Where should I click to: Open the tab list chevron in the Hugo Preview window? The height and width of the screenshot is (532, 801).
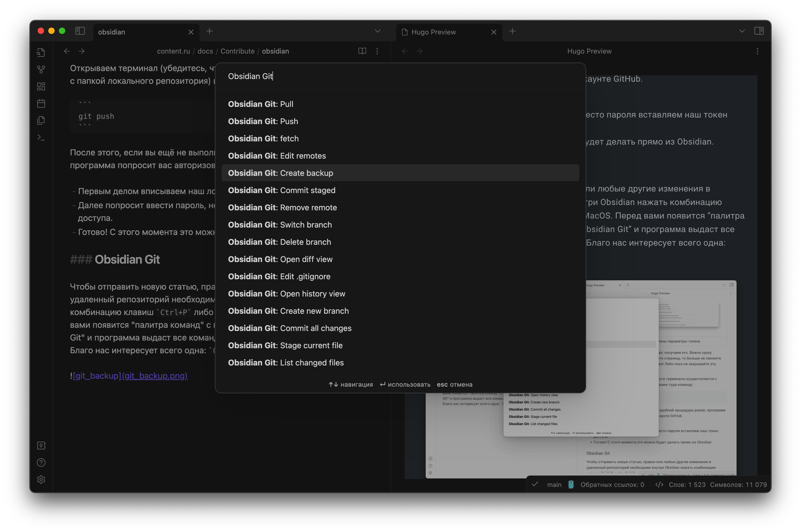coord(742,31)
